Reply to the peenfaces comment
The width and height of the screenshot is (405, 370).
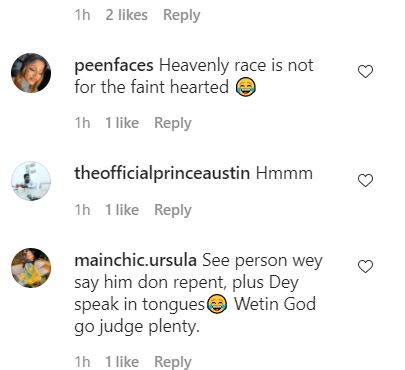[173, 123]
